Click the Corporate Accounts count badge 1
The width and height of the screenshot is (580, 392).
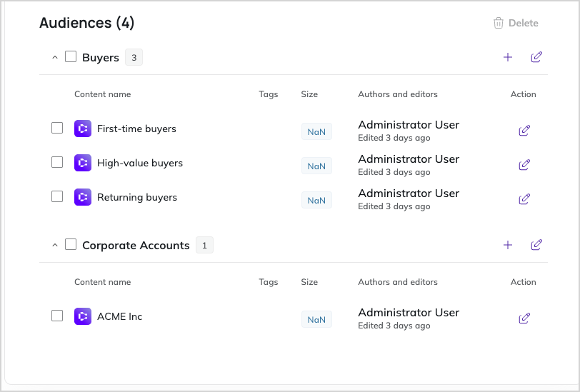click(204, 245)
